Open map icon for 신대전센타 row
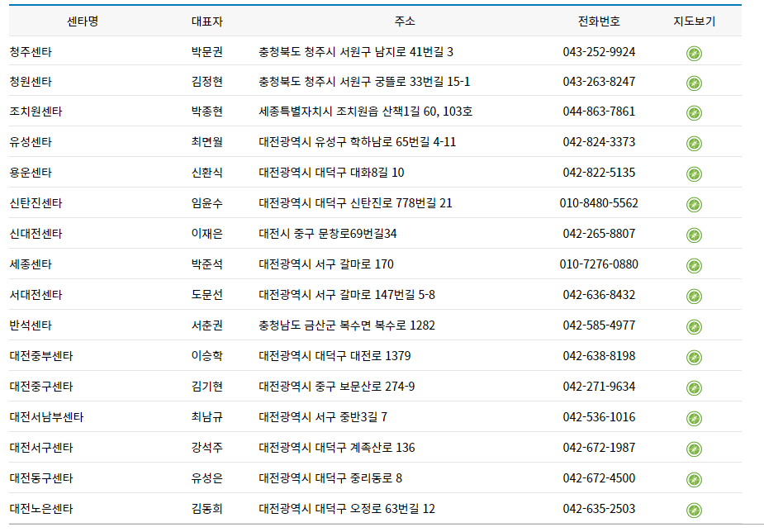This screenshot has width=764, height=532. [x=694, y=235]
